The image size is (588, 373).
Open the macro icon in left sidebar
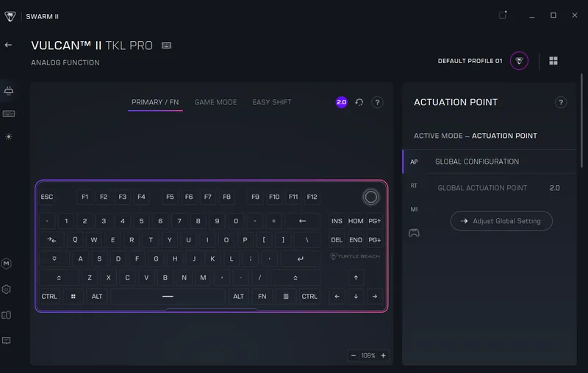click(x=7, y=264)
